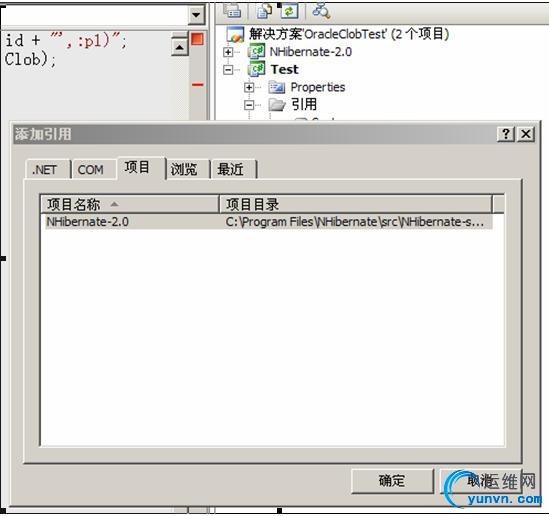Select the 解决方案 'OracleClobTest' root label
Screen dimensions: 549x516
[x=349, y=34]
